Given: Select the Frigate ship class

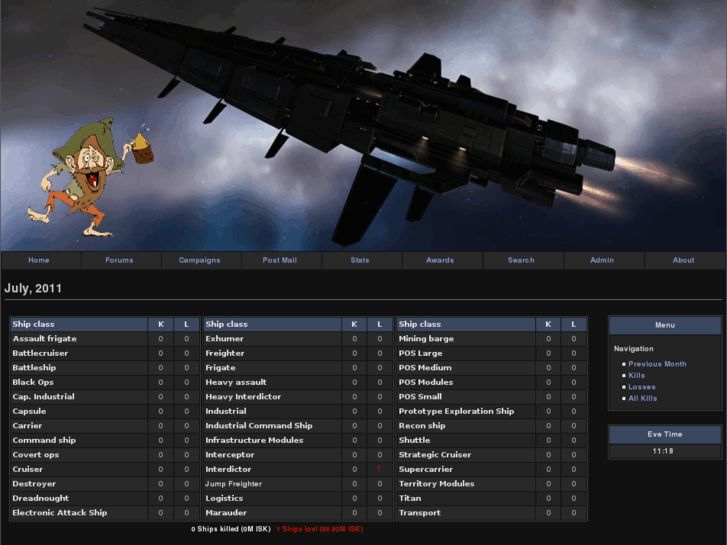Looking at the screenshot, I should point(220,367).
